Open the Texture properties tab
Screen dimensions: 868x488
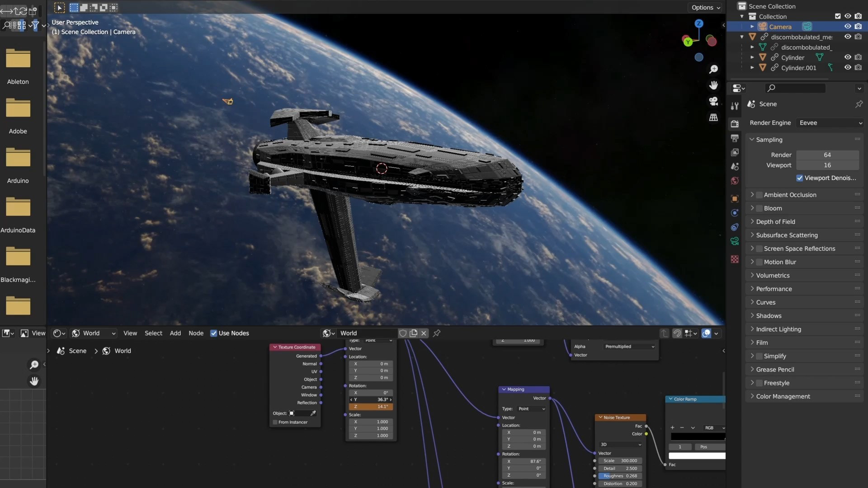pyautogui.click(x=735, y=259)
